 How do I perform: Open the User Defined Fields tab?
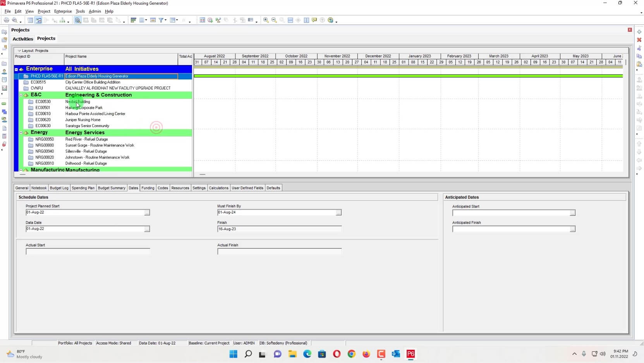(x=247, y=188)
